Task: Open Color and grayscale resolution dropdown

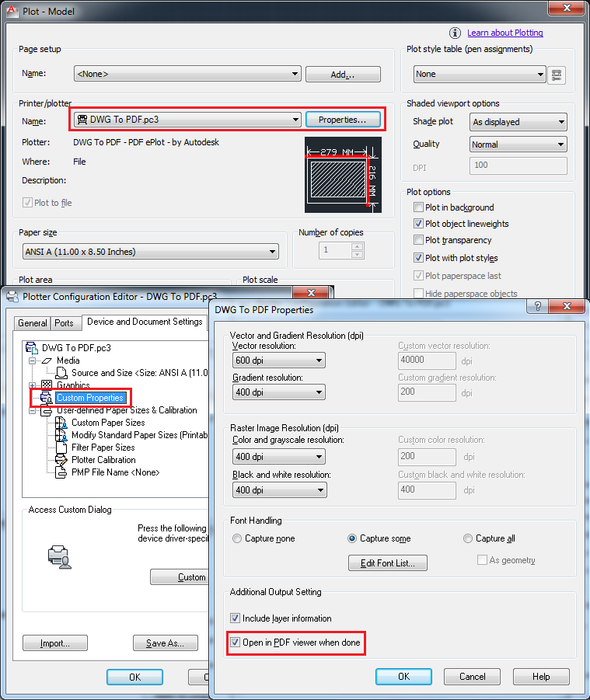Action: pyautogui.click(x=279, y=457)
